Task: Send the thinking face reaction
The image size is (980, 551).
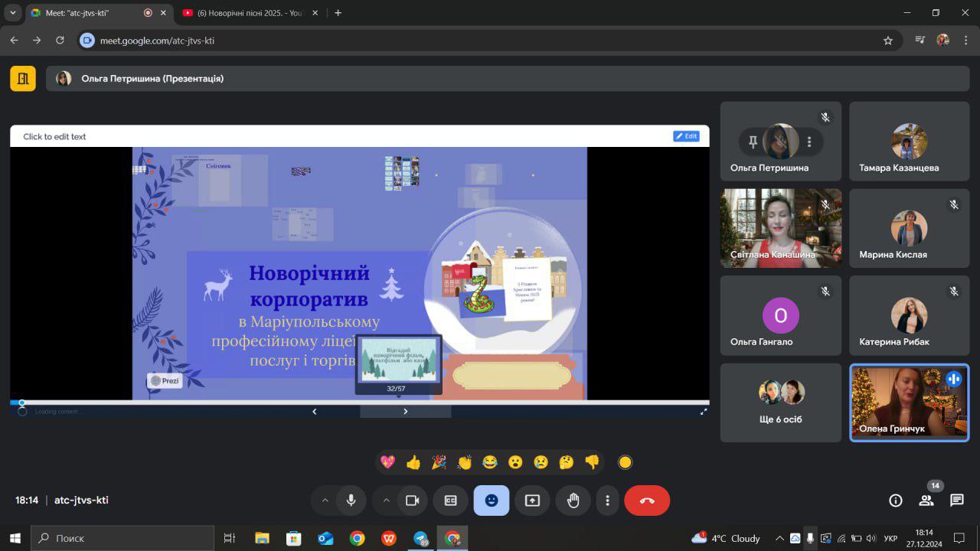Action: point(567,462)
